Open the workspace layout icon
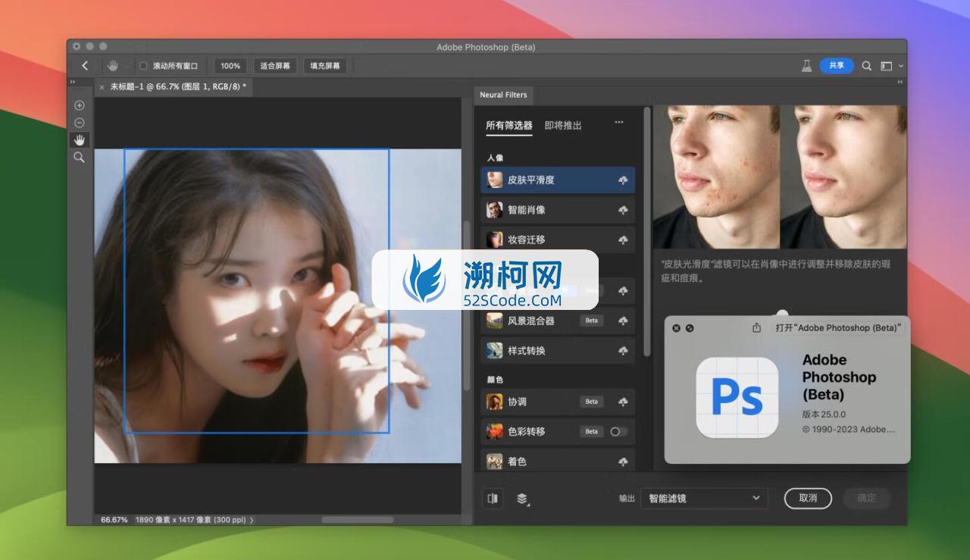This screenshot has width=970, height=560. 886,66
